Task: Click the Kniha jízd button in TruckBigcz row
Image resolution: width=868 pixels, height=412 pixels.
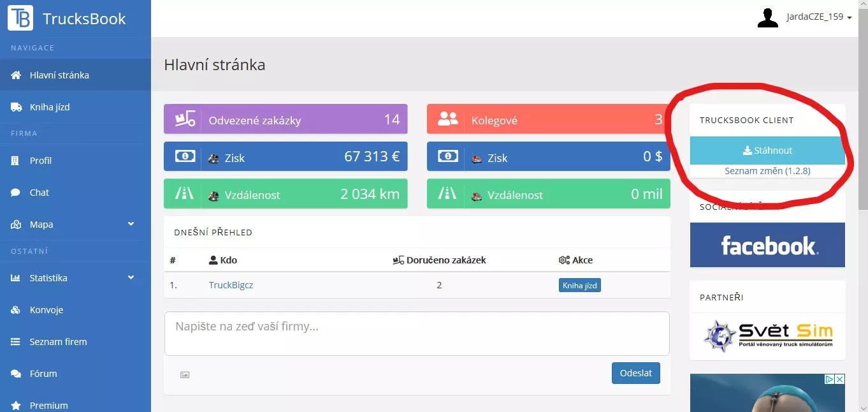Action: tap(580, 285)
